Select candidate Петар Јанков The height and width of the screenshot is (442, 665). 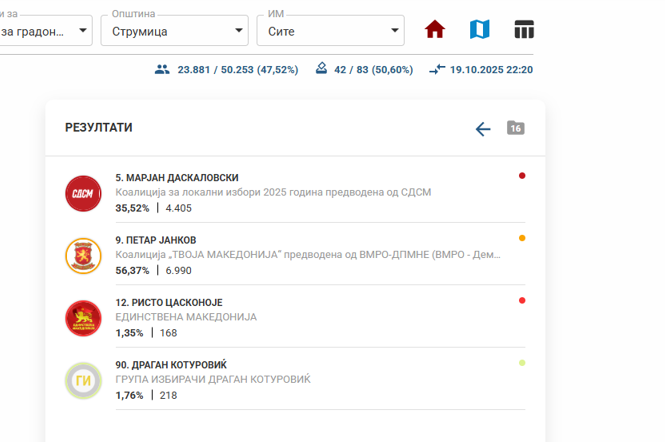click(x=156, y=240)
